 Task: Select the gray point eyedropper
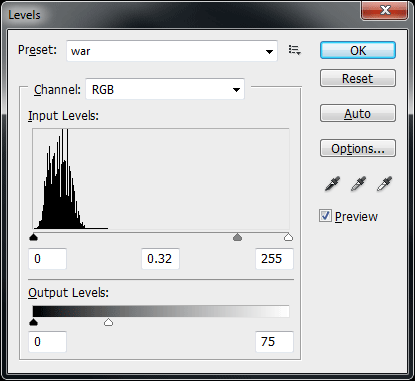(358, 184)
